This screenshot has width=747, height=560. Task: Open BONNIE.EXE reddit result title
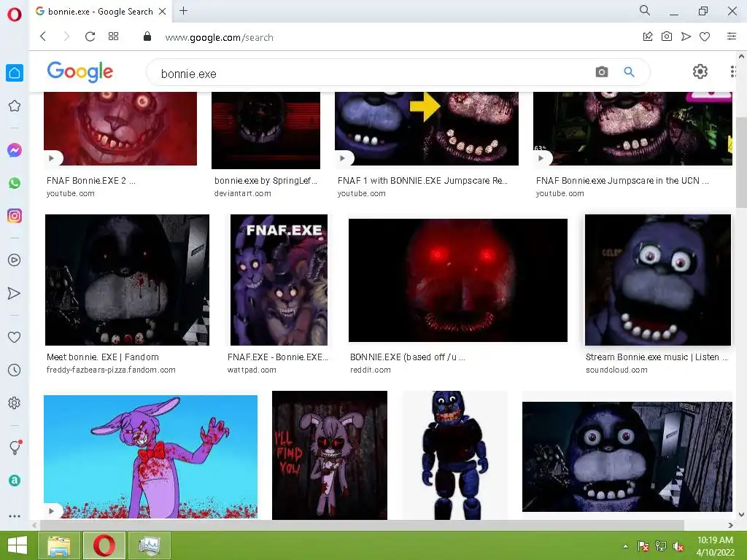point(407,357)
